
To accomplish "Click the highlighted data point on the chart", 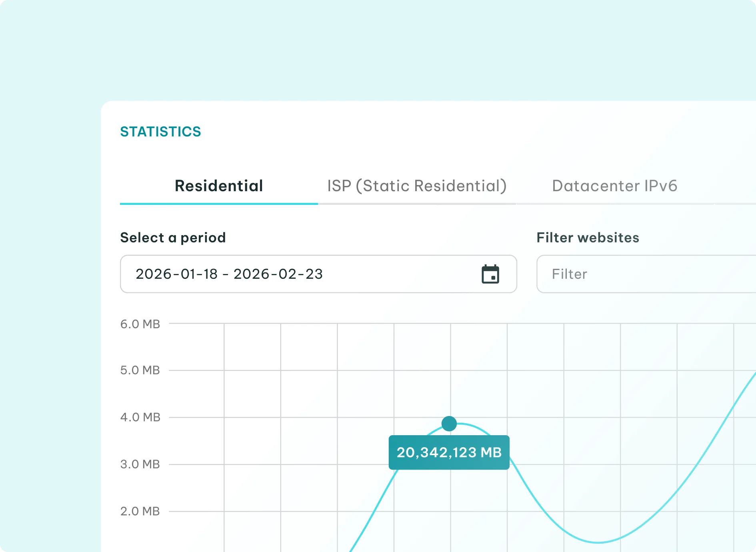I will 449,424.
